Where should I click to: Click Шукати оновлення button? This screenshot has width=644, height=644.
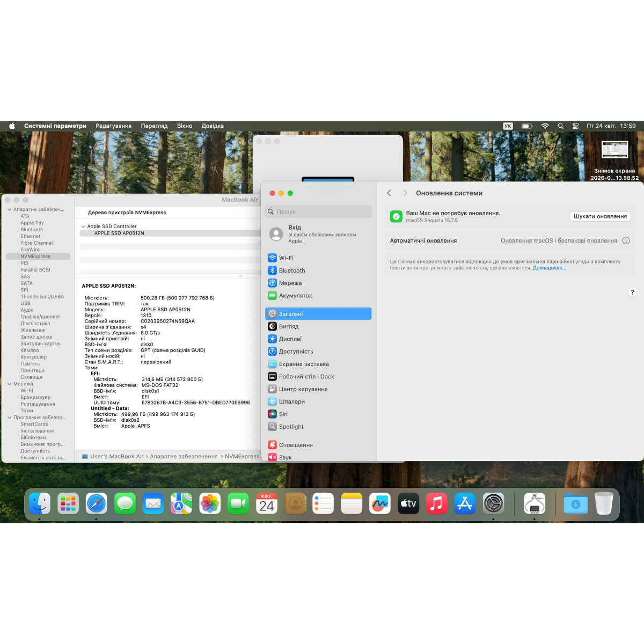(600, 216)
